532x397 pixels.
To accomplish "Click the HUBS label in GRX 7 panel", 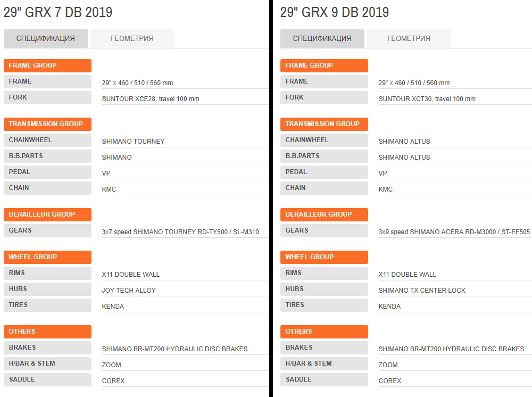I will tap(47, 289).
